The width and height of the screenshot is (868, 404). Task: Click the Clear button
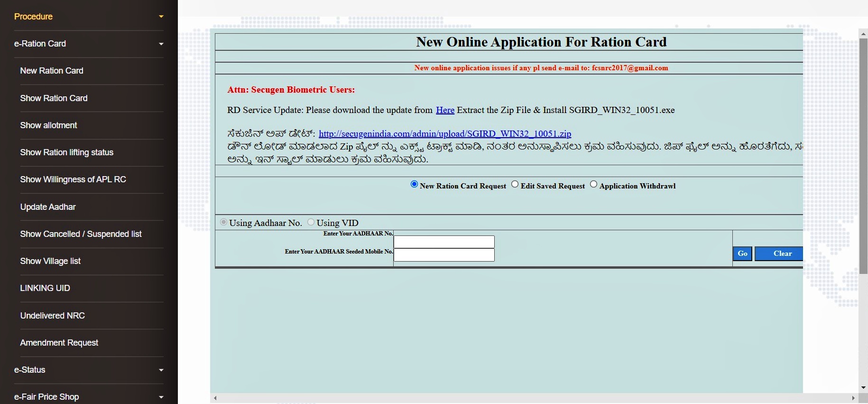pos(779,254)
